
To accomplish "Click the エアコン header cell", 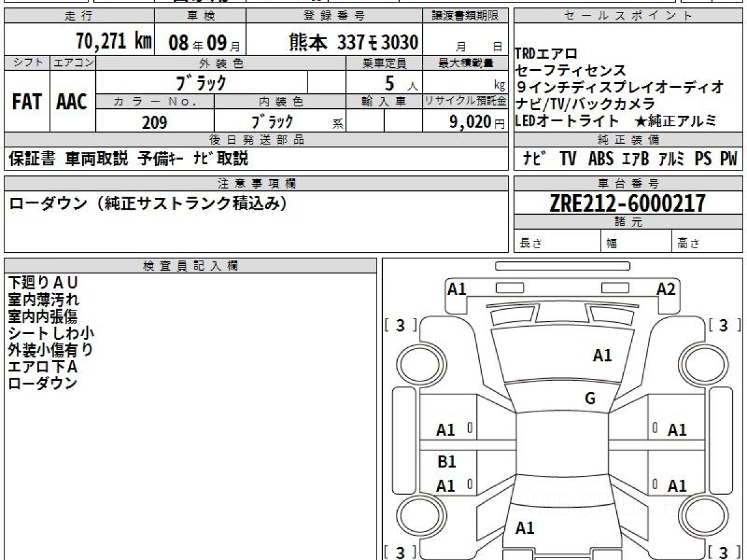I will tap(73, 62).
